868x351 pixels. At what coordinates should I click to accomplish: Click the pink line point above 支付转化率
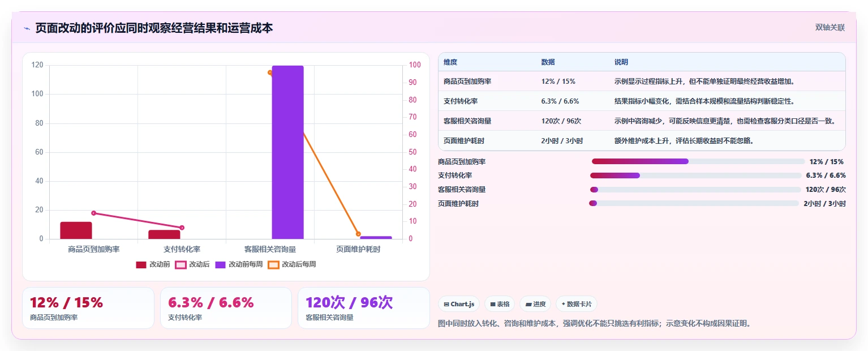click(182, 228)
